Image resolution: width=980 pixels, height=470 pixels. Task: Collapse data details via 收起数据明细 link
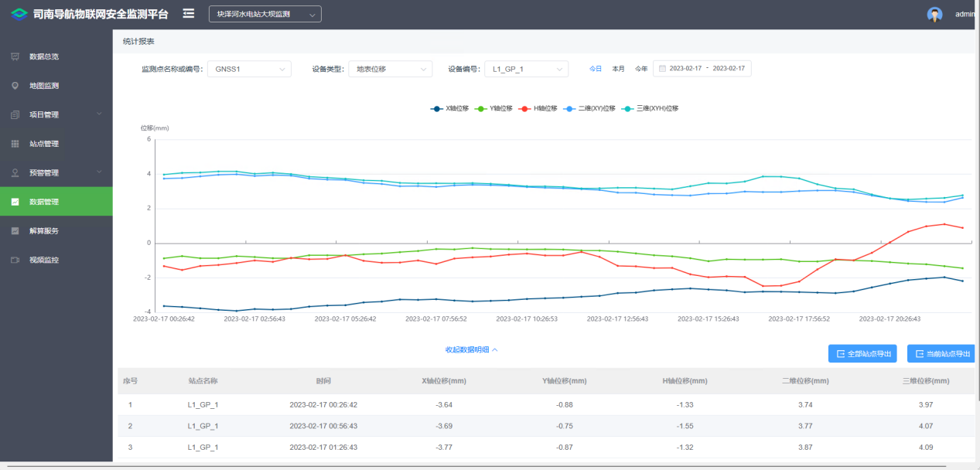(471, 349)
